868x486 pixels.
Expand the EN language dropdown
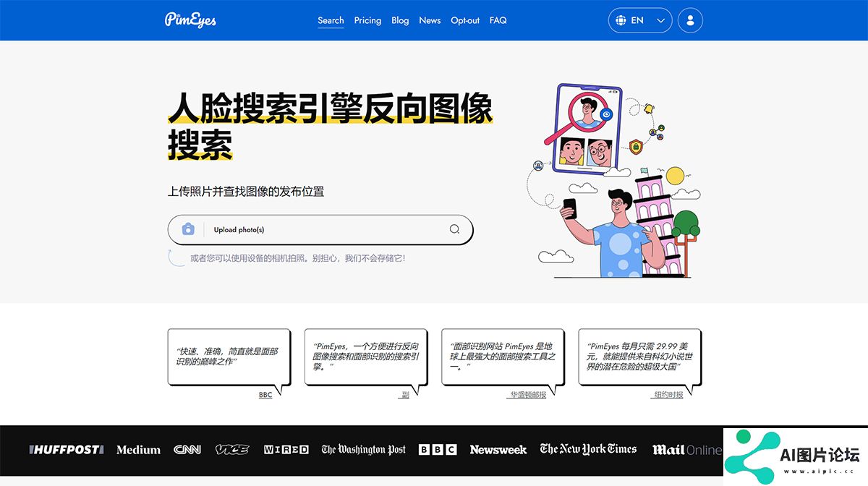point(640,20)
